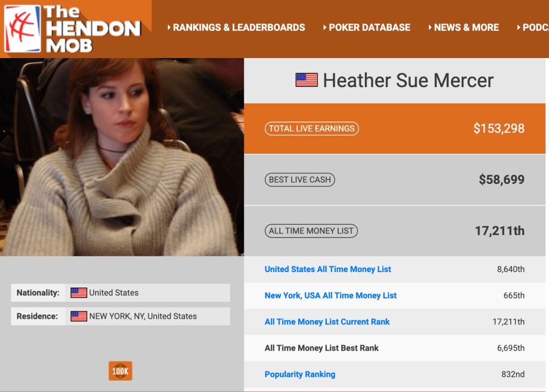The image size is (549, 392).
Task: Expand the News & More menu arrow
Action: pyautogui.click(x=430, y=27)
